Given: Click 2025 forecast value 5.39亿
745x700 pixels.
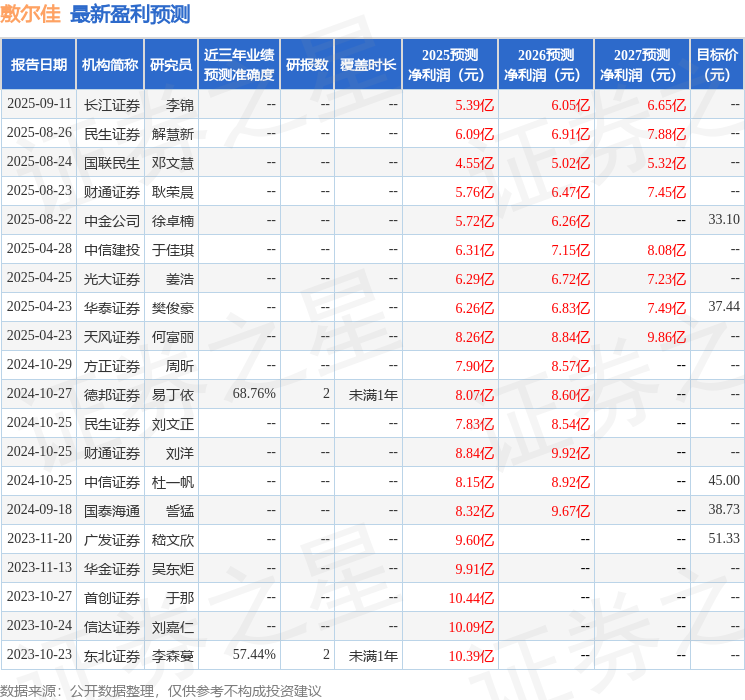Looking at the screenshot, I should pos(474,105).
